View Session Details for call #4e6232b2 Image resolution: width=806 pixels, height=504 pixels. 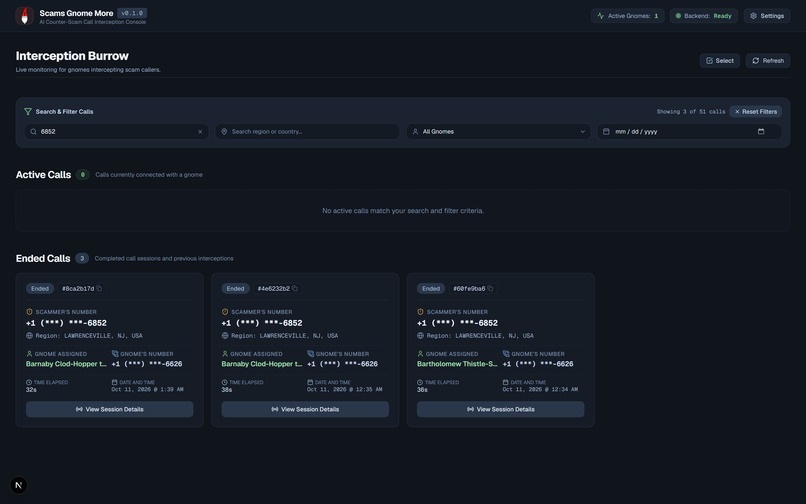coord(305,409)
